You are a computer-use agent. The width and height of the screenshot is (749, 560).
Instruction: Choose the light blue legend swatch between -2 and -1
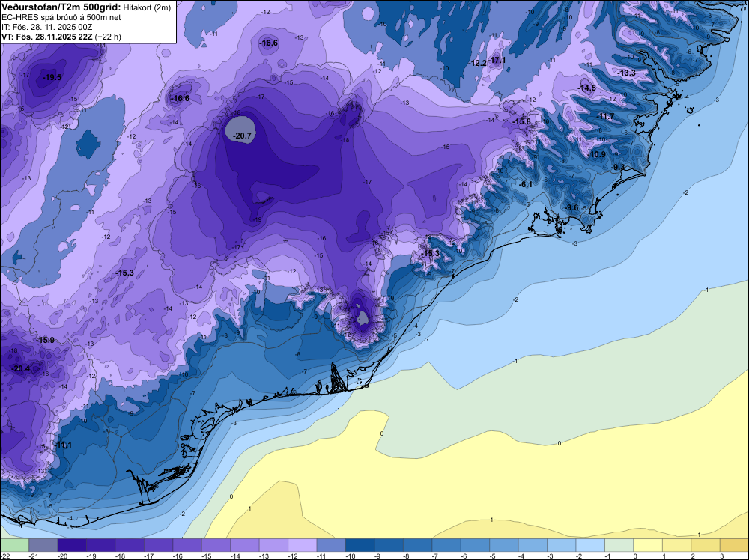tap(590, 545)
